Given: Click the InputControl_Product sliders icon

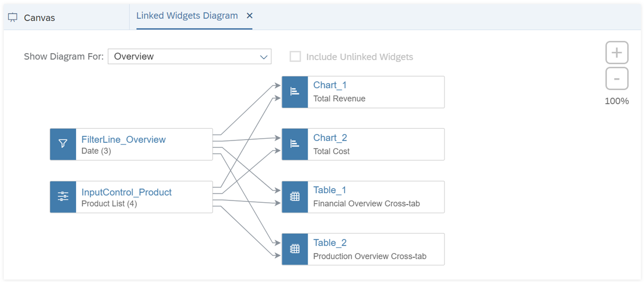Looking at the screenshot, I should [63, 196].
